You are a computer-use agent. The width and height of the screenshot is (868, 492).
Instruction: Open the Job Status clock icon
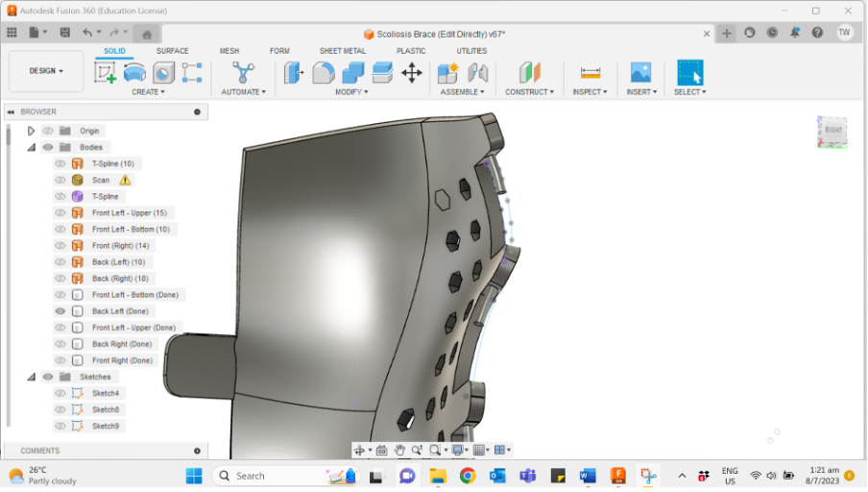[772, 33]
